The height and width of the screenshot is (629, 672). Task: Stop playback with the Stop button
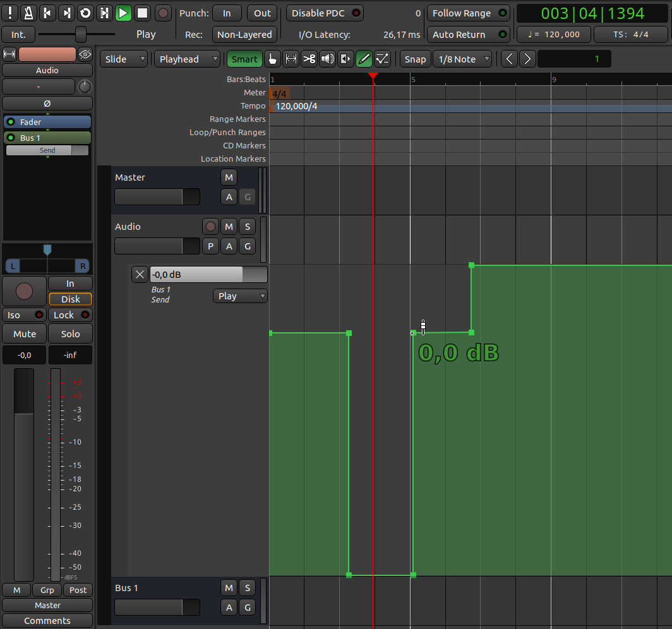point(142,13)
